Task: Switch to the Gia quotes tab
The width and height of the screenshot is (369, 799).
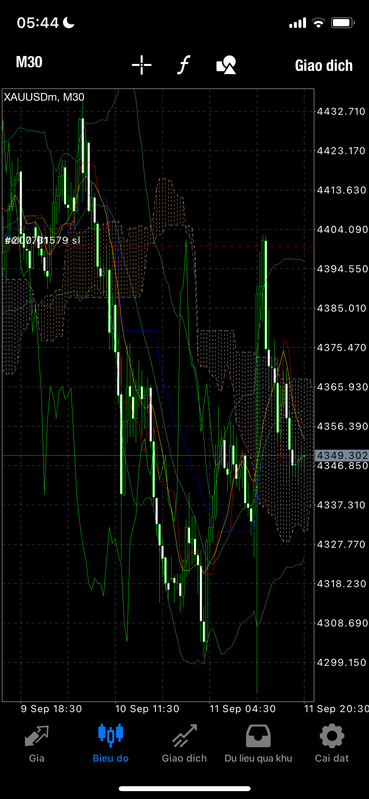Action: pos(37,743)
